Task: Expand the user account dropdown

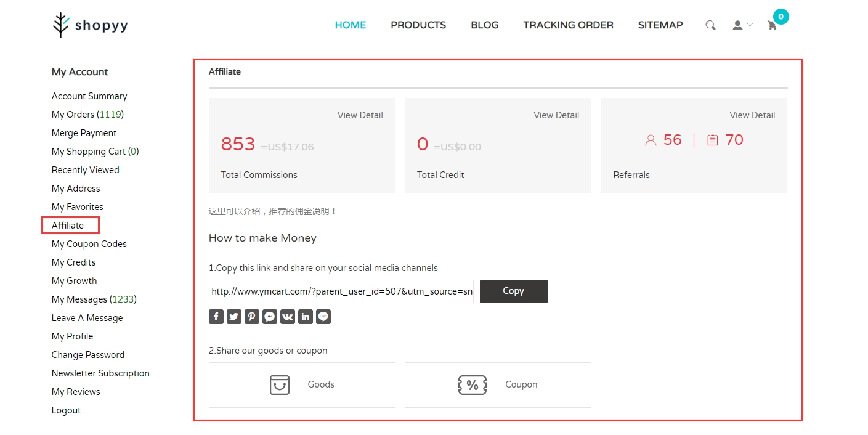Action: click(x=742, y=25)
